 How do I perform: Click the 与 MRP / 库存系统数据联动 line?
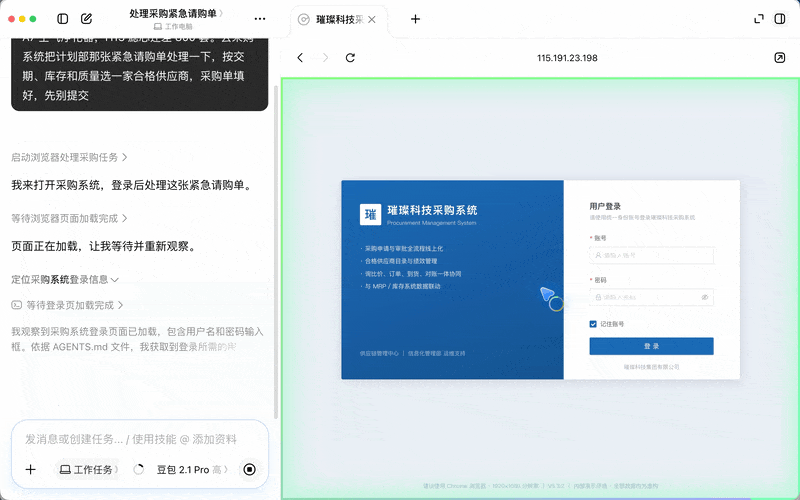coord(402,286)
